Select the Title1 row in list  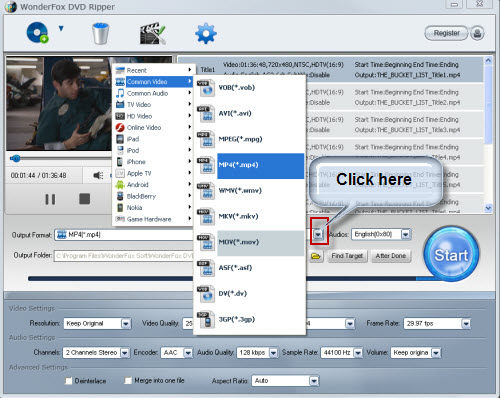pyautogui.click(x=330, y=70)
